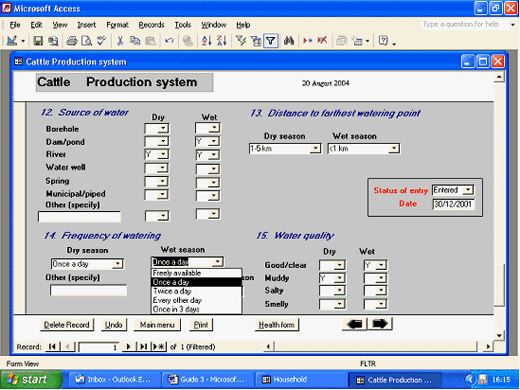Click the Print icon in toolbar
Screen dimensions: 520x390
72,41
